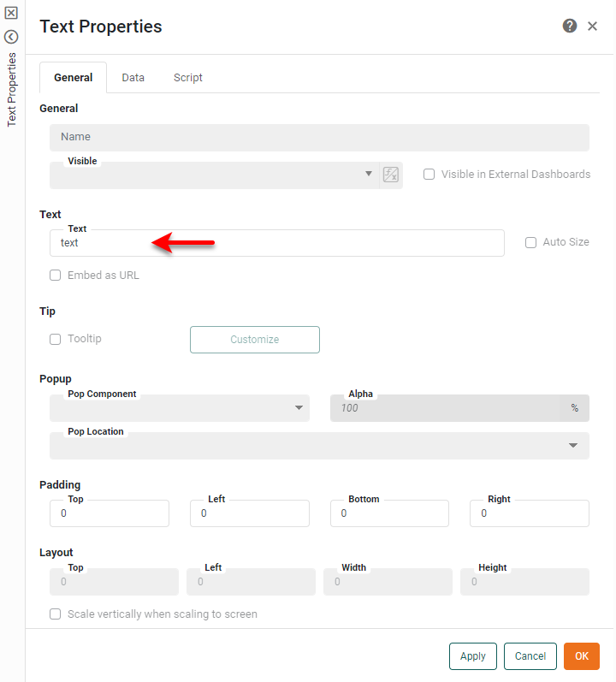Click the Apply button
This screenshot has width=616, height=682.
pos(473,656)
